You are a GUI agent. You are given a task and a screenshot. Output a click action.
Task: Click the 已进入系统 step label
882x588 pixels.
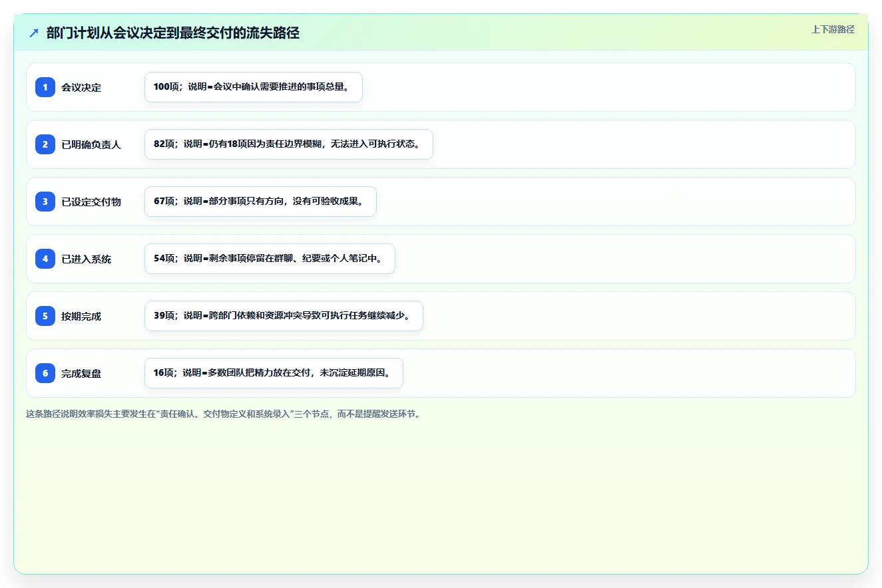[x=87, y=259]
